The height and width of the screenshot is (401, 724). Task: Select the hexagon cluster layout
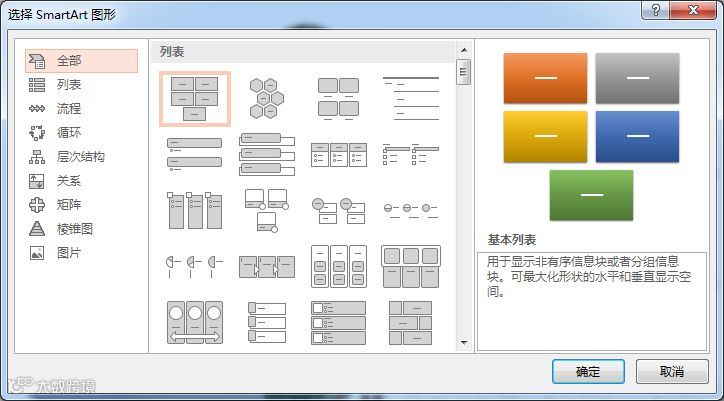coord(266,98)
